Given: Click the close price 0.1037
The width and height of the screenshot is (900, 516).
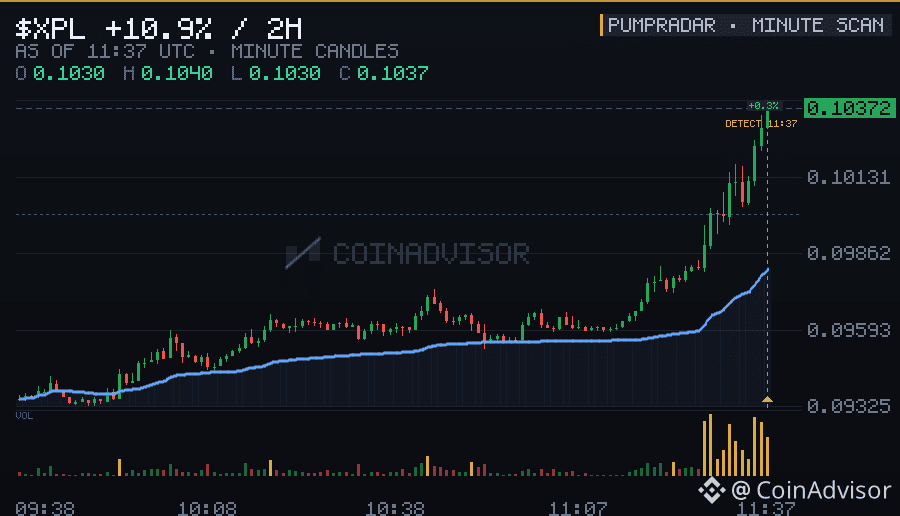Looking at the screenshot, I should (x=393, y=73).
